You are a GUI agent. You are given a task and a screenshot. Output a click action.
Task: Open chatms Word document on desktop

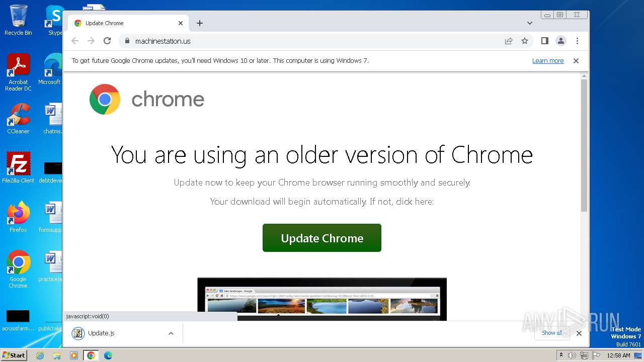(52, 119)
